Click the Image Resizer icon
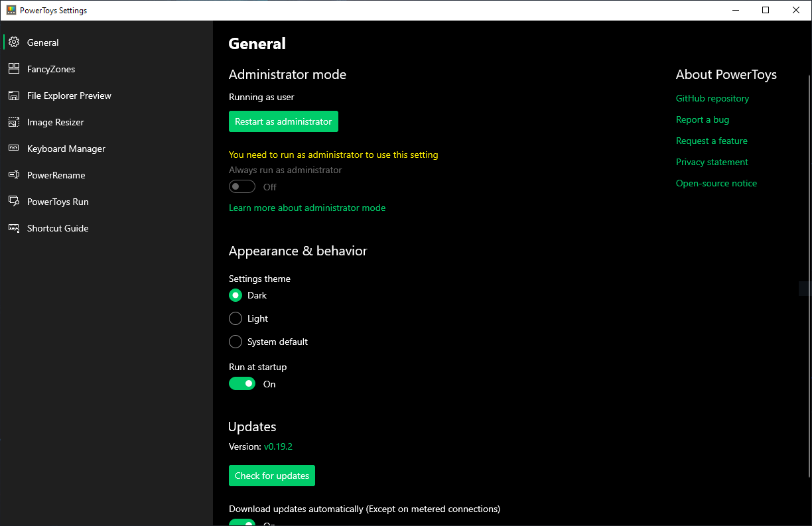 click(14, 122)
